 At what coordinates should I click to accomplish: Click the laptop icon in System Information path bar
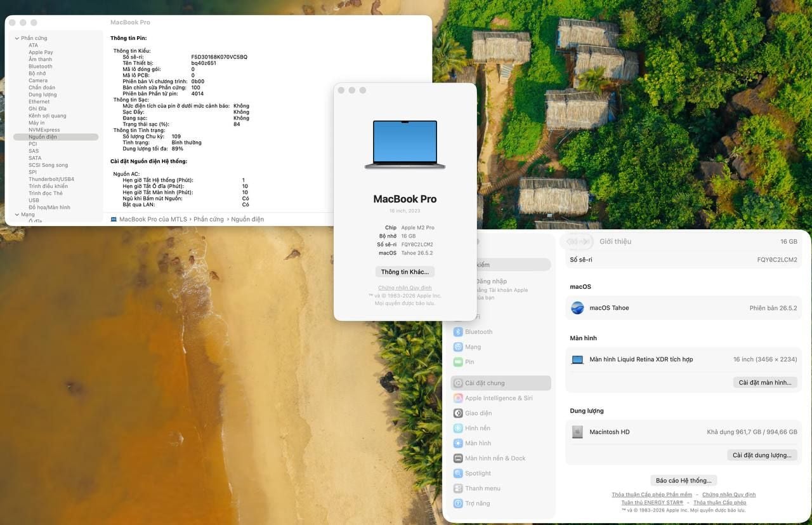pyautogui.click(x=114, y=220)
